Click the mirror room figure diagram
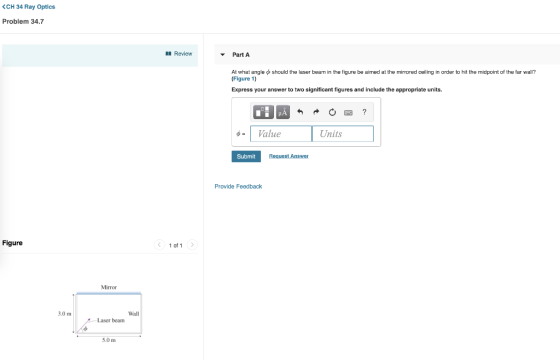 pyautogui.click(x=101, y=314)
